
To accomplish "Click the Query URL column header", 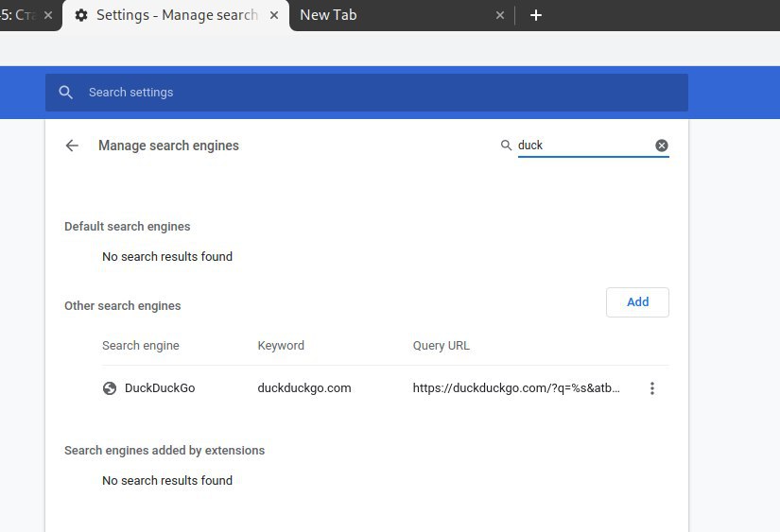I will [x=442, y=346].
